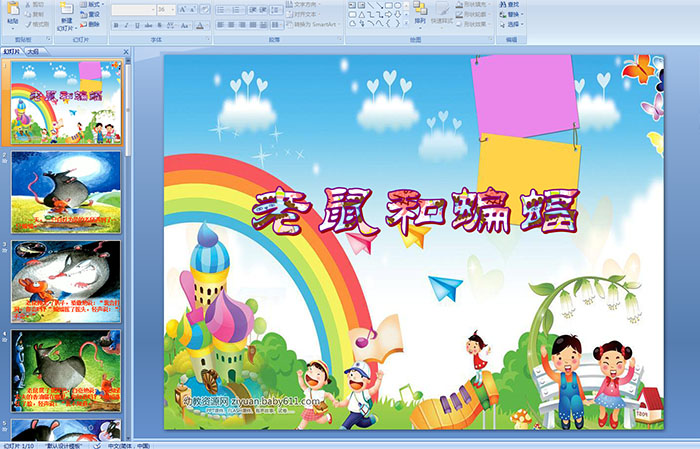Image resolution: width=700 pixels, height=449 pixels.
Task: Switch to the Outline (大纲) pane tab
Action: point(33,52)
